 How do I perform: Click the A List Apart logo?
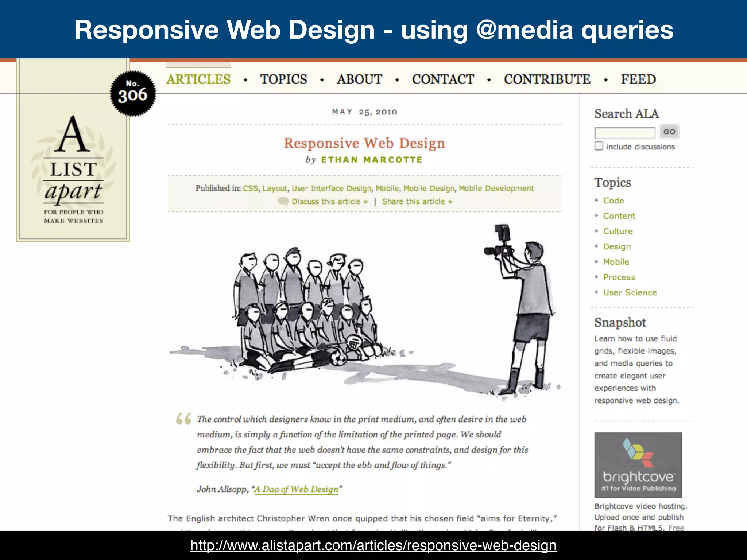pyautogui.click(x=73, y=170)
